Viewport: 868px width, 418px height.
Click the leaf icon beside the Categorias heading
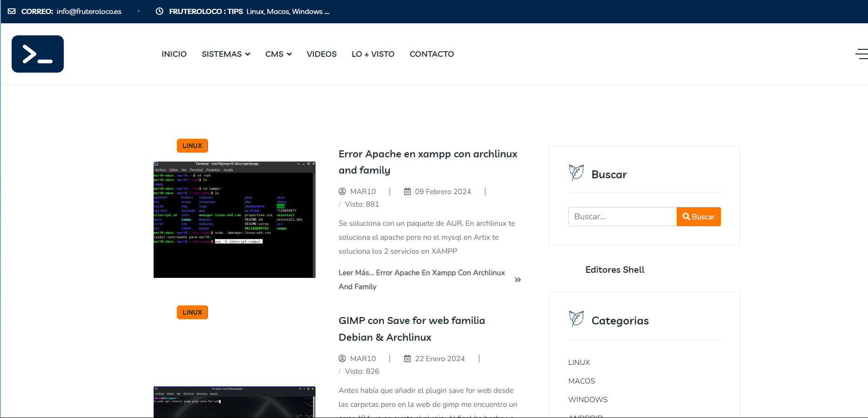pos(576,319)
